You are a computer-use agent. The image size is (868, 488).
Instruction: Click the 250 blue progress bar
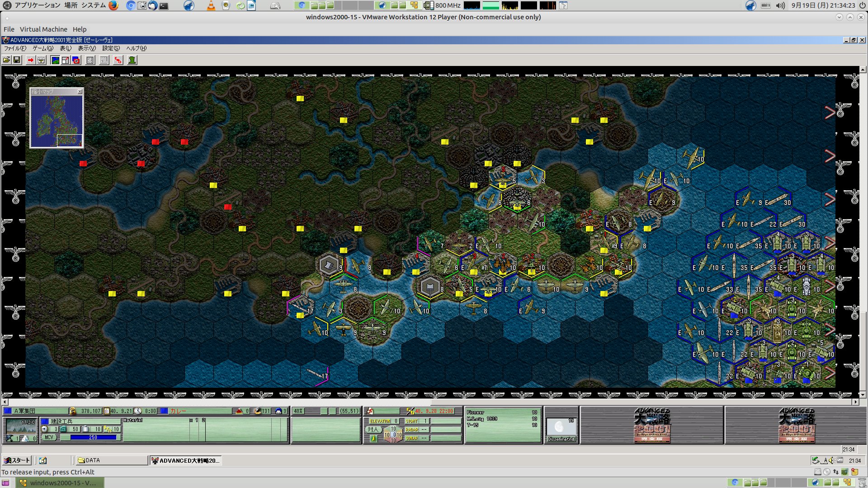point(94,437)
